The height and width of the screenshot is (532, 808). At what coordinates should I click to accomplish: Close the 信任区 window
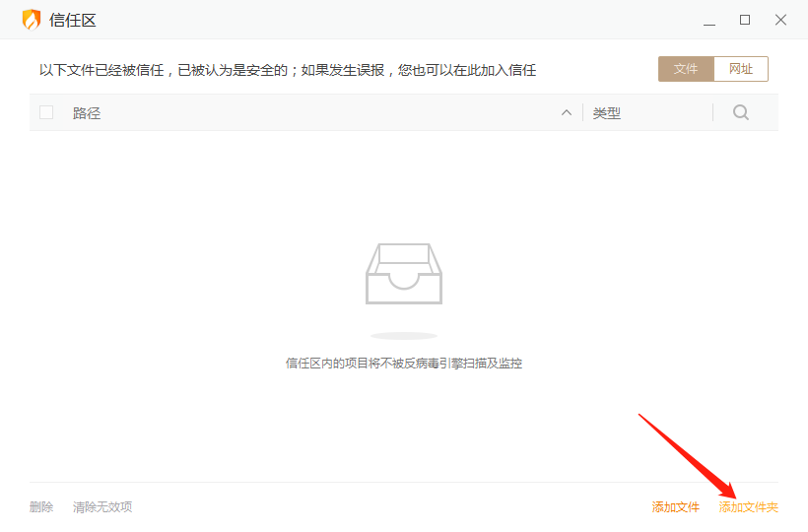point(780,20)
